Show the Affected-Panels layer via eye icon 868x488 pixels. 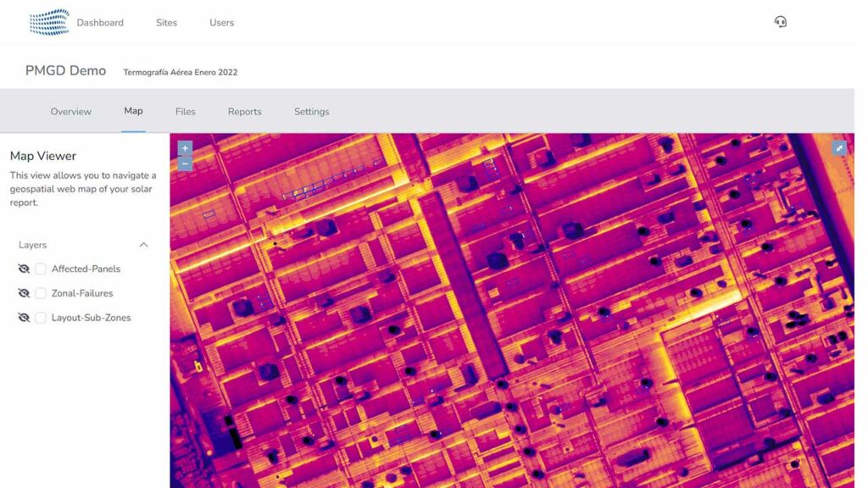[24, 269]
